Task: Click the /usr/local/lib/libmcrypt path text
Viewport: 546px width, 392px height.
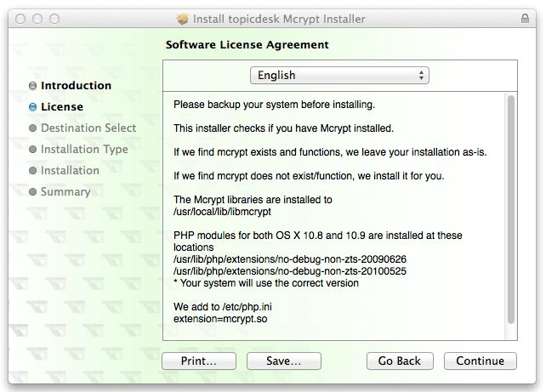Action: [222, 212]
